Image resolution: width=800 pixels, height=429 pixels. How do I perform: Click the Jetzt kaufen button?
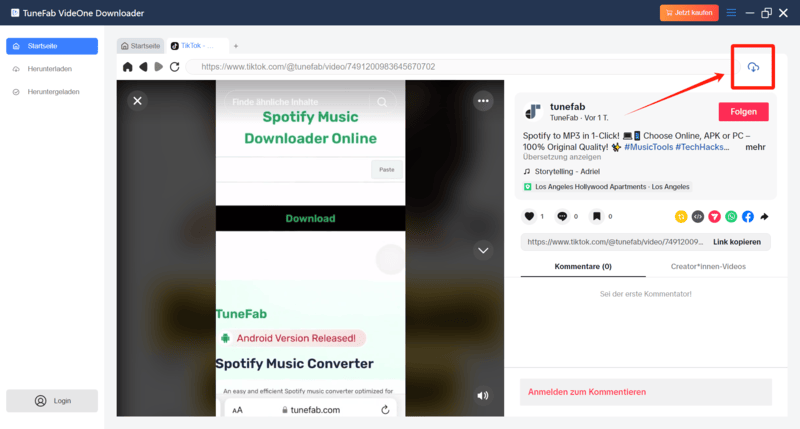[689, 13]
